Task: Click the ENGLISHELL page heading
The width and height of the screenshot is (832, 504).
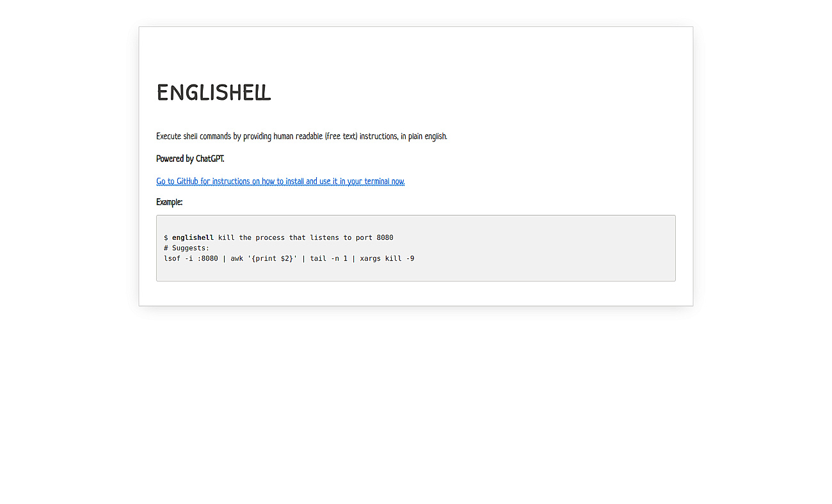Action: (x=214, y=93)
